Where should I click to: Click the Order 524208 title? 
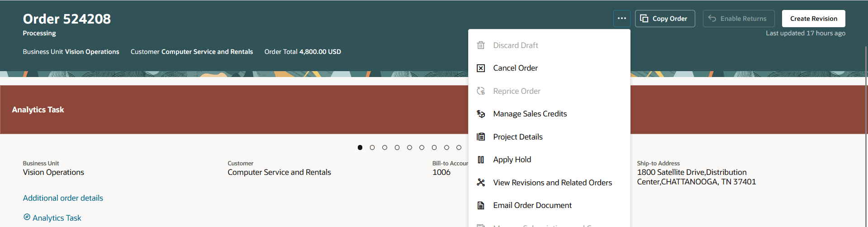pos(67,19)
